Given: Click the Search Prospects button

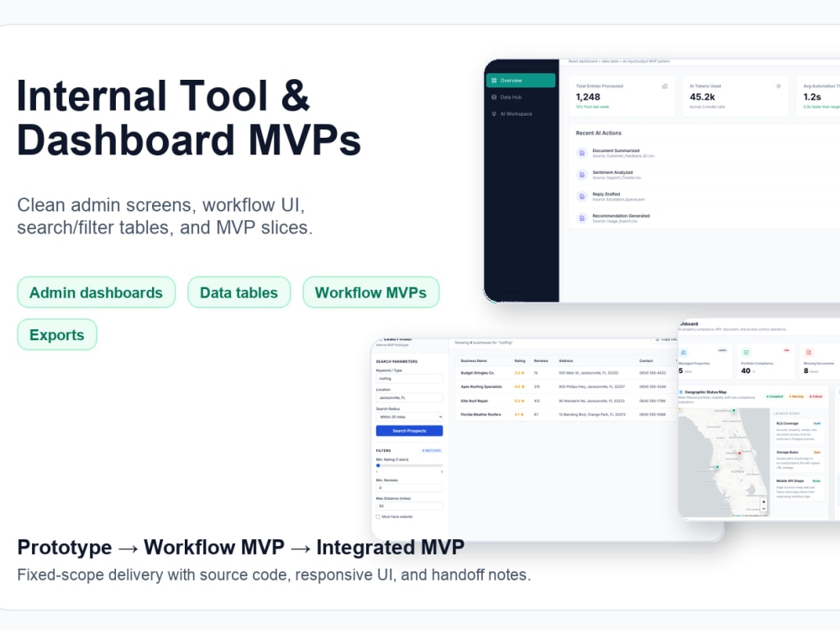Looking at the screenshot, I should 409,431.
